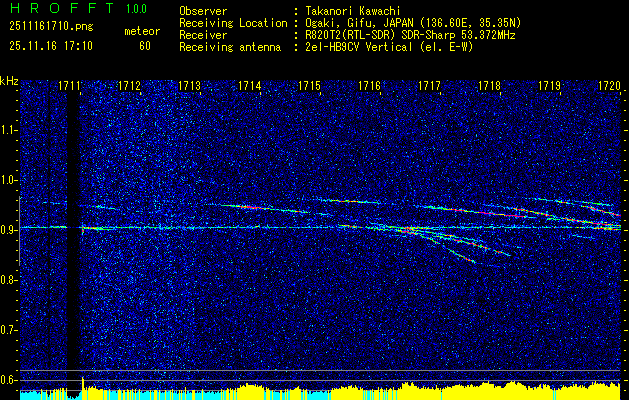Click the meteor count 60
Viewport: 629px width, 400px height.
click(145, 46)
